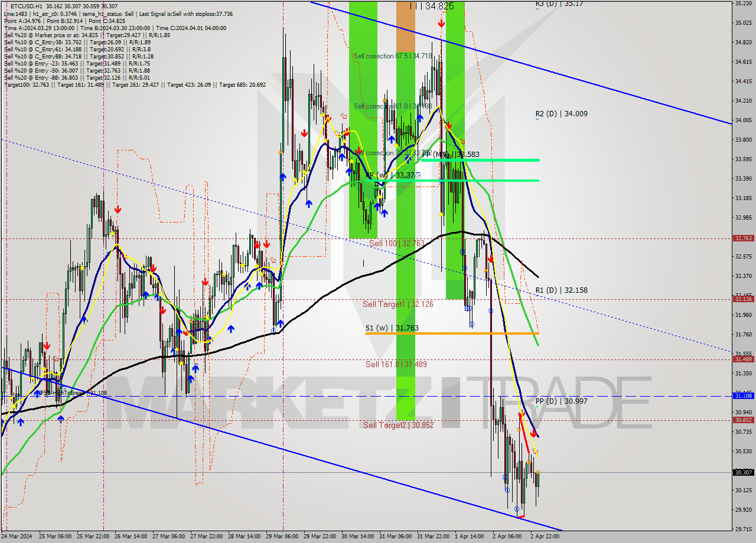Click the red 32.126 price tag on axis
This screenshot has width=756, height=543.
[743, 299]
